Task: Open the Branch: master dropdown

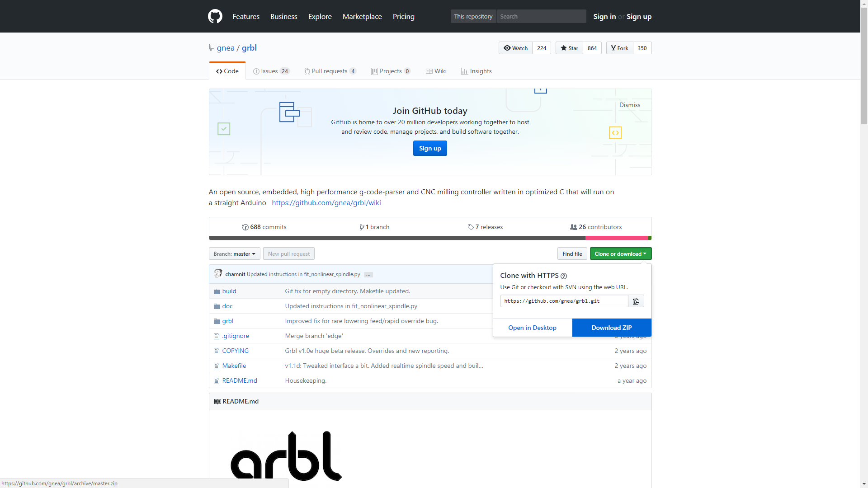Action: pos(234,254)
